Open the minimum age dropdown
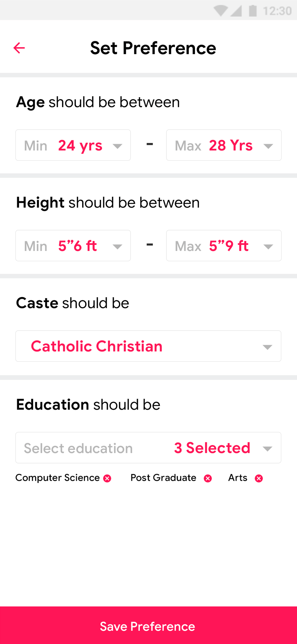This screenshot has height=644, width=297. pyautogui.click(x=117, y=146)
